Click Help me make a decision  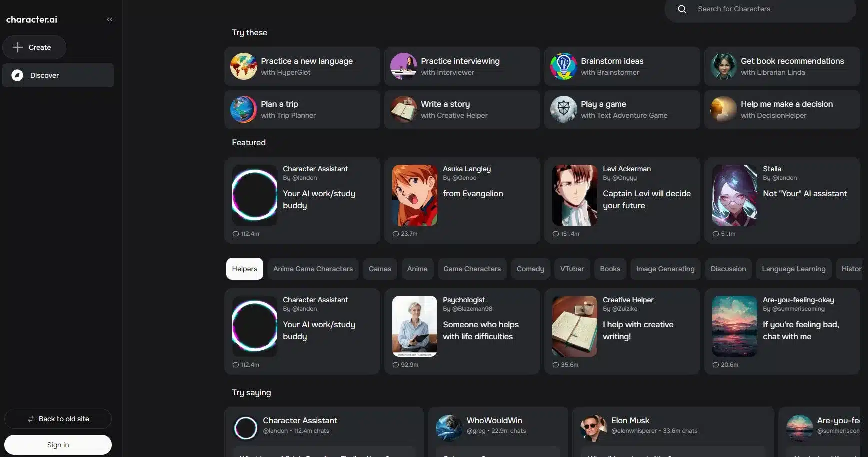click(782, 109)
